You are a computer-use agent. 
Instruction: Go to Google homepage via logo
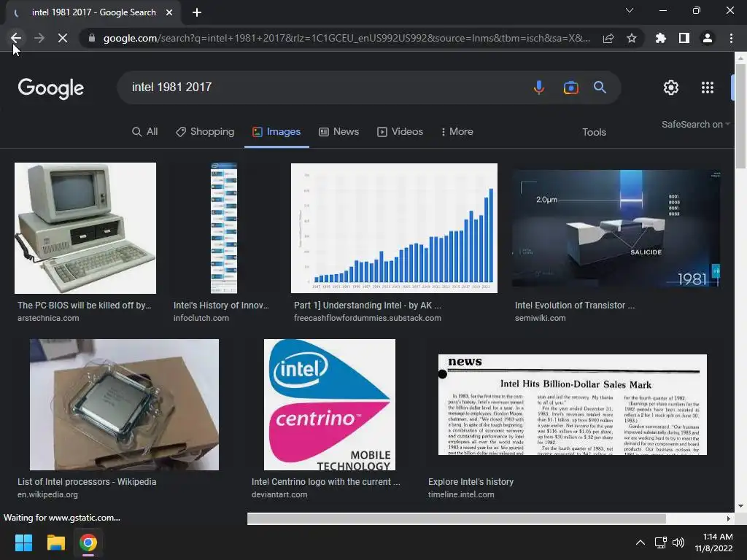(x=51, y=88)
